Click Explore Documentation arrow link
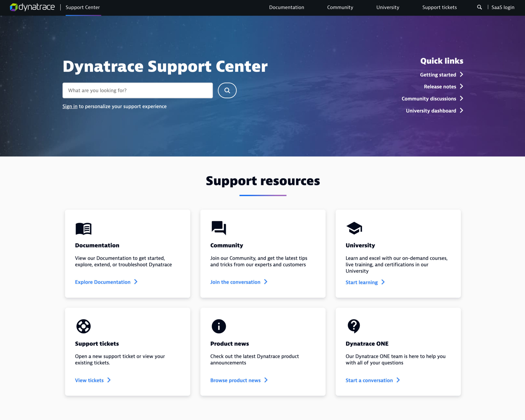This screenshot has height=420, width=525. click(x=107, y=282)
